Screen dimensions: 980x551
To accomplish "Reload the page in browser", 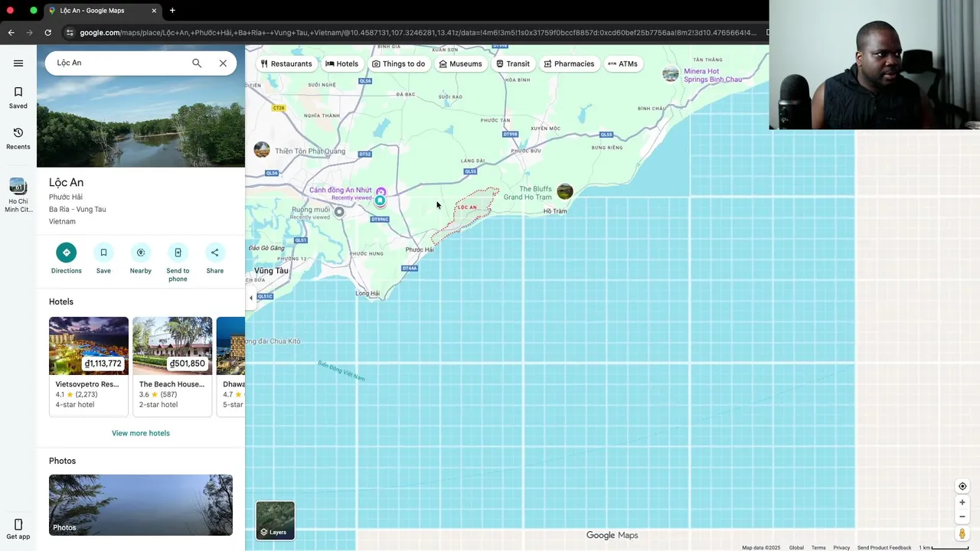I will (x=47, y=32).
